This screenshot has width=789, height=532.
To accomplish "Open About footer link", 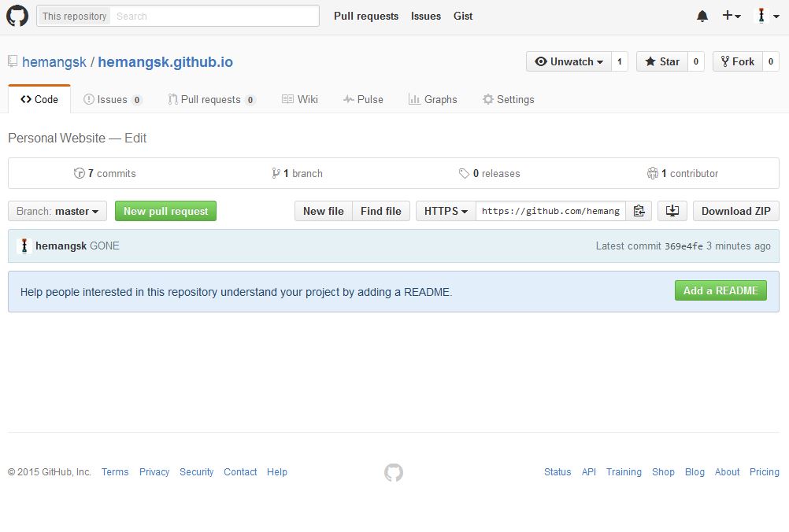I will click(x=727, y=472).
